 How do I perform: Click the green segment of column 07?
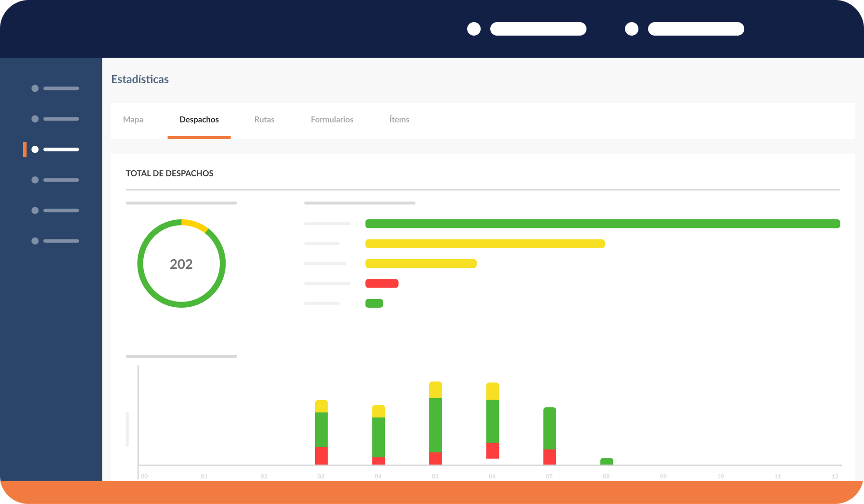tap(550, 428)
